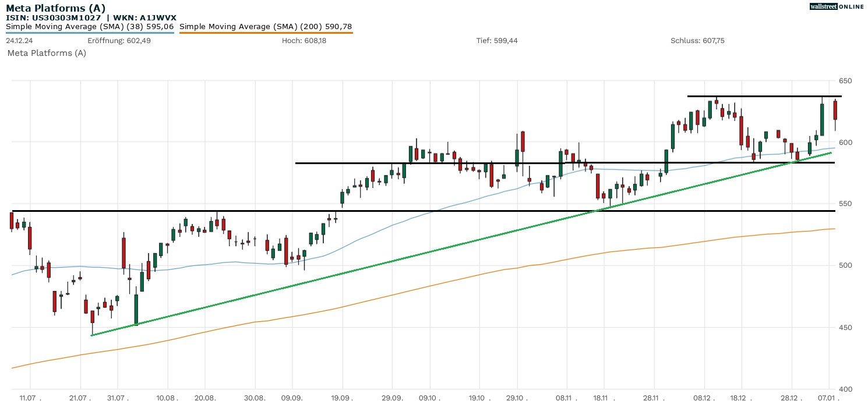Click the 29.09. date axis label
Screen dimensions: 868x401
pos(393,398)
